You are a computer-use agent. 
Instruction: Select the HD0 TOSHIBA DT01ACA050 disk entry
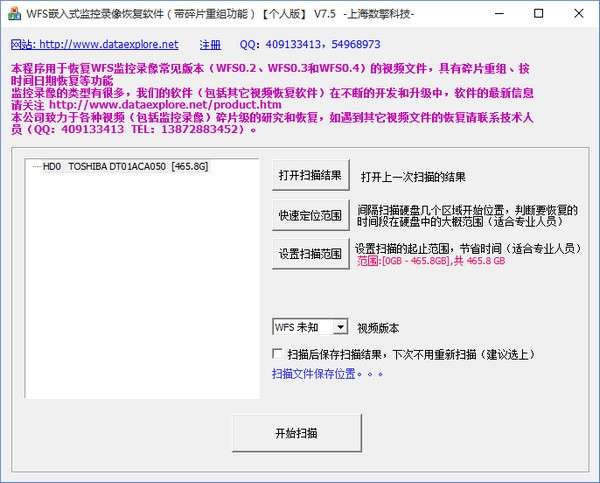(125, 166)
